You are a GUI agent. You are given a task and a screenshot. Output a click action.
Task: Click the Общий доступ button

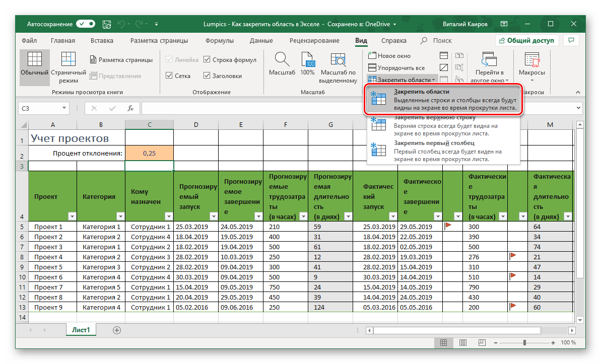(526, 41)
